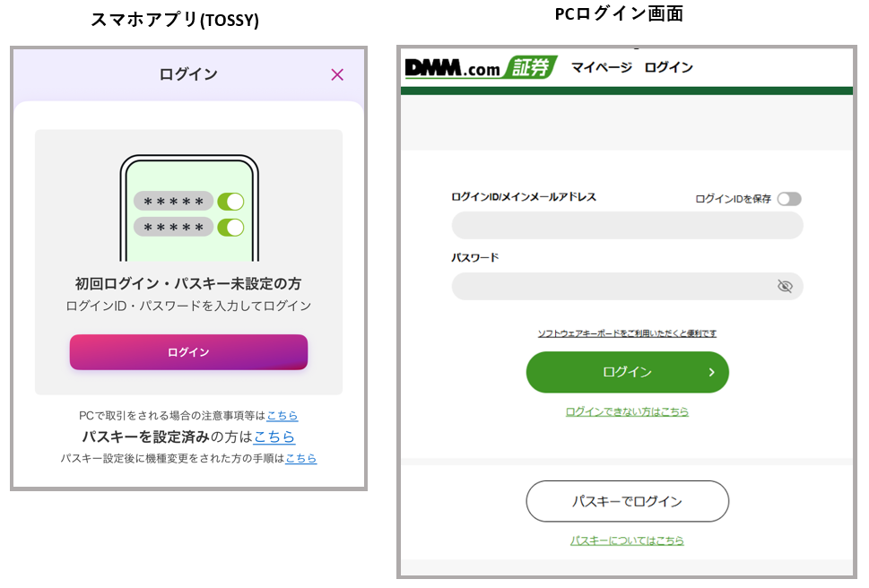
Task: Enable the ログインIDを保存 switch
Action: pos(789,199)
